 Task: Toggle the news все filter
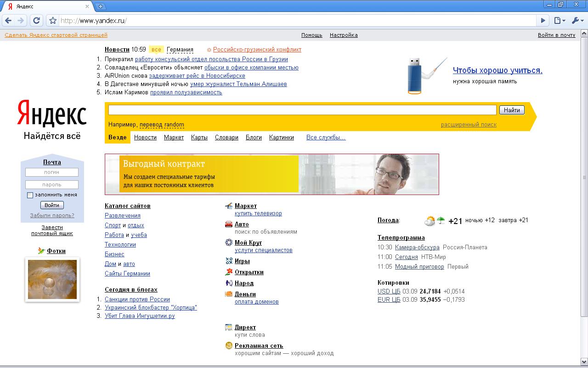tap(156, 49)
